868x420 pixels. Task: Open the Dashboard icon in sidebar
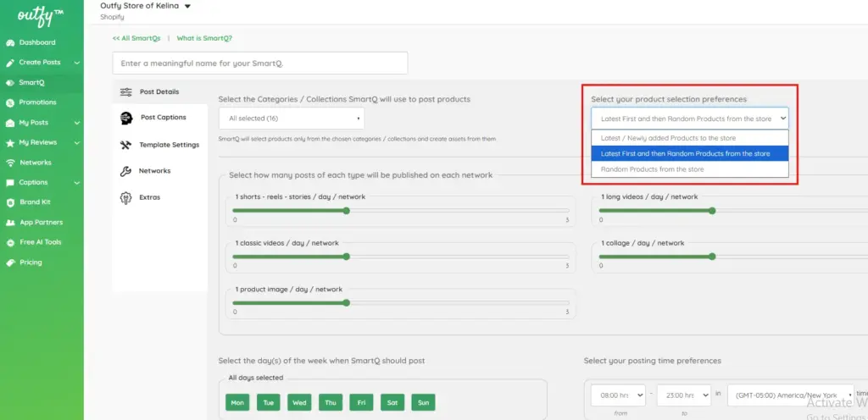[x=10, y=42]
